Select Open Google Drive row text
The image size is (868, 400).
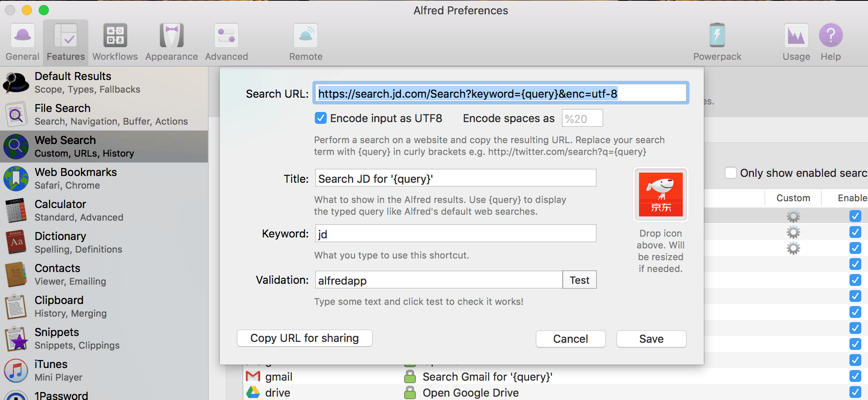coord(471,392)
